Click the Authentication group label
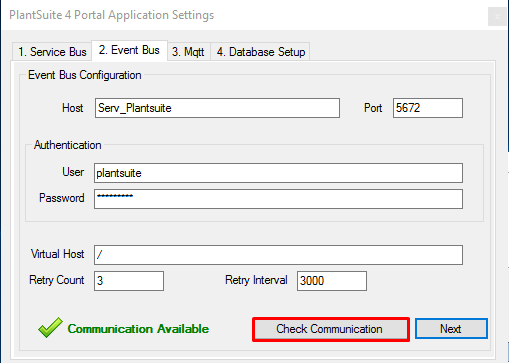Screen dimensions: 509x363 [x=67, y=145]
